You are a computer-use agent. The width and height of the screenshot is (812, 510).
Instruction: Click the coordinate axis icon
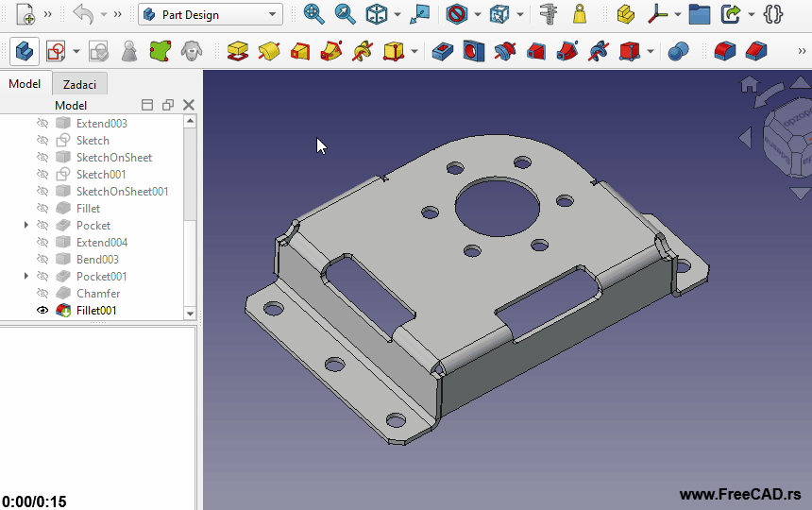tap(658, 14)
